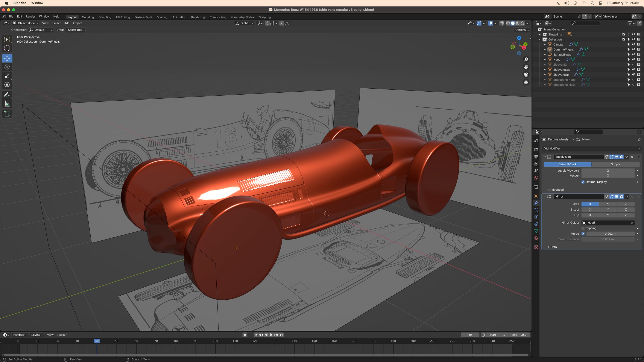Enable Bisect on Z axis
This screenshot has height=362, width=644.
626,209
